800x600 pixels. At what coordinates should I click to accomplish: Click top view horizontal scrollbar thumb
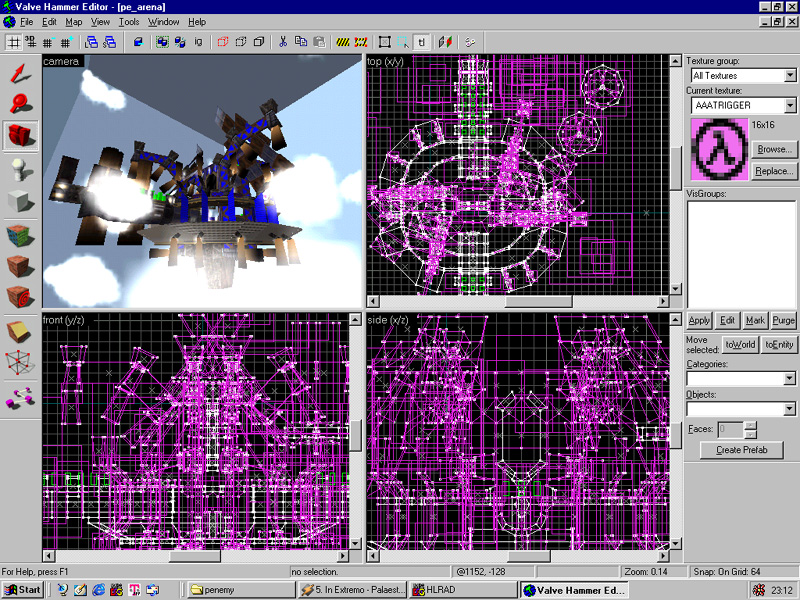538,301
